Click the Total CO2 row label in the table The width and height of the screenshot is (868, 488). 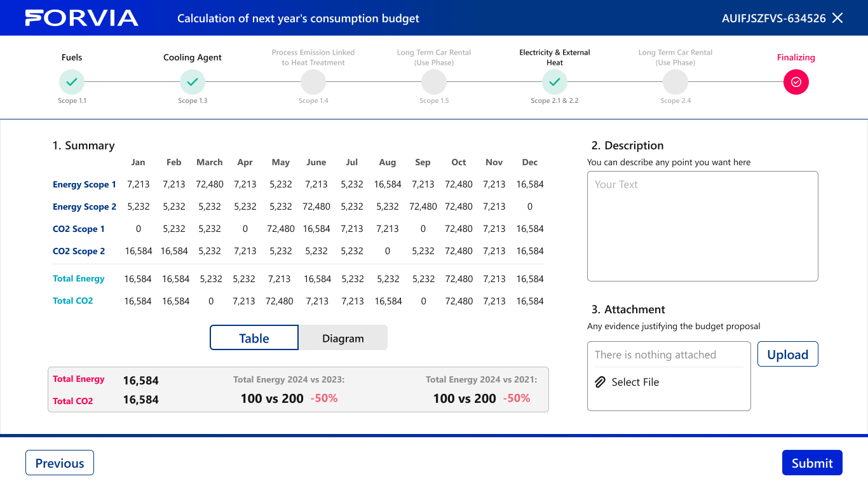tap(73, 301)
